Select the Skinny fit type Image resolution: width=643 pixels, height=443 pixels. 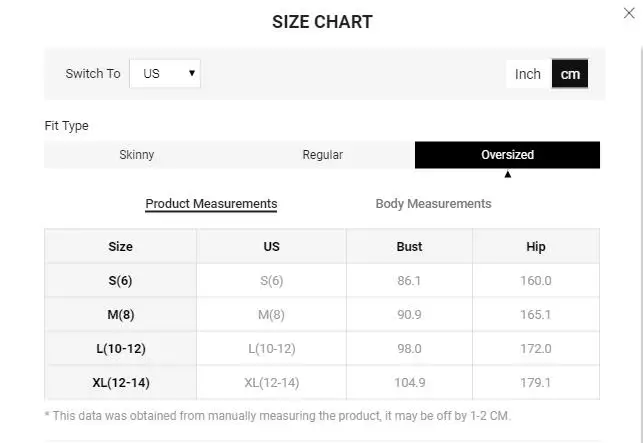[137, 155]
